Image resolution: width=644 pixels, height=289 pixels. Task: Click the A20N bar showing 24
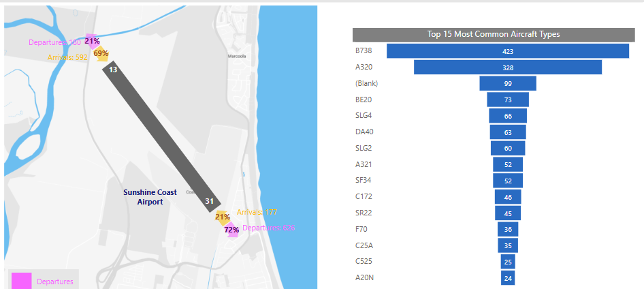pos(507,278)
